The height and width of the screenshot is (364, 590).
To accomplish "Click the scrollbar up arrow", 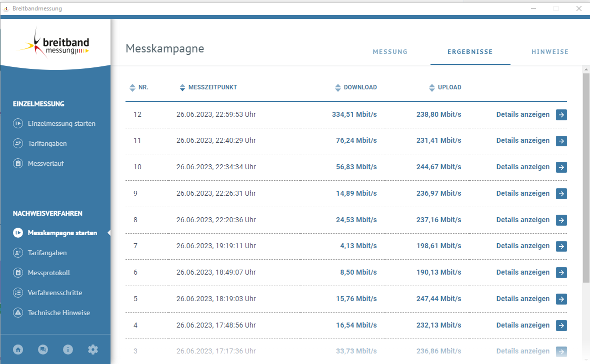I will 586,69.
